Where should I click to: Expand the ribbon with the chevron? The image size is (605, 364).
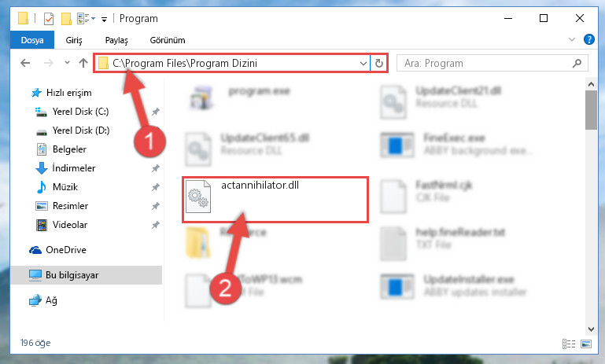click(572, 39)
